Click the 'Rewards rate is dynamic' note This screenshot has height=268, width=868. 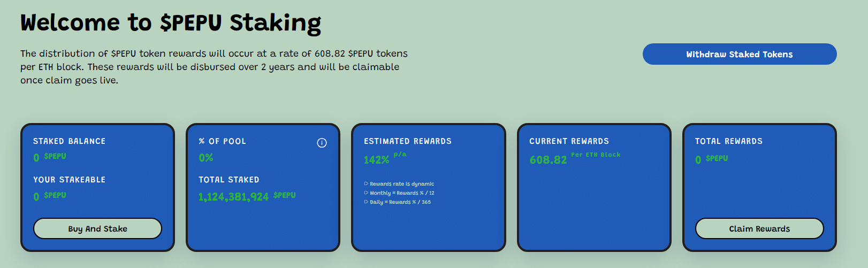click(x=401, y=184)
